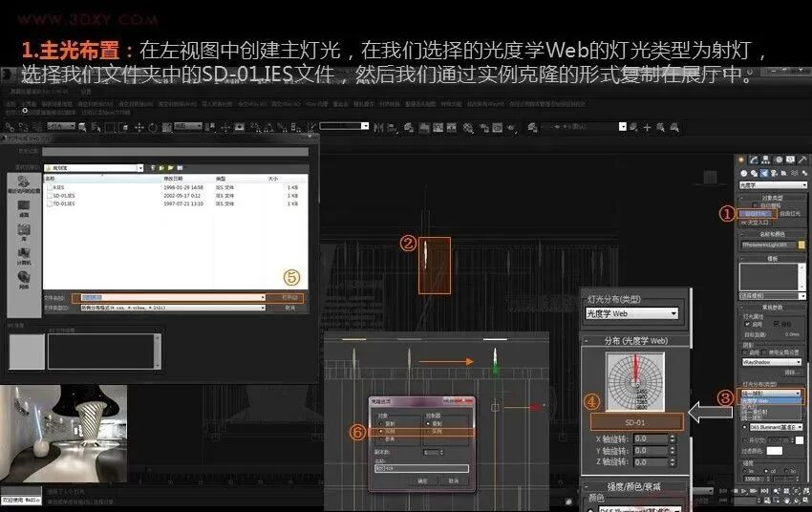Toggle shadows On checkbox

click(x=747, y=352)
